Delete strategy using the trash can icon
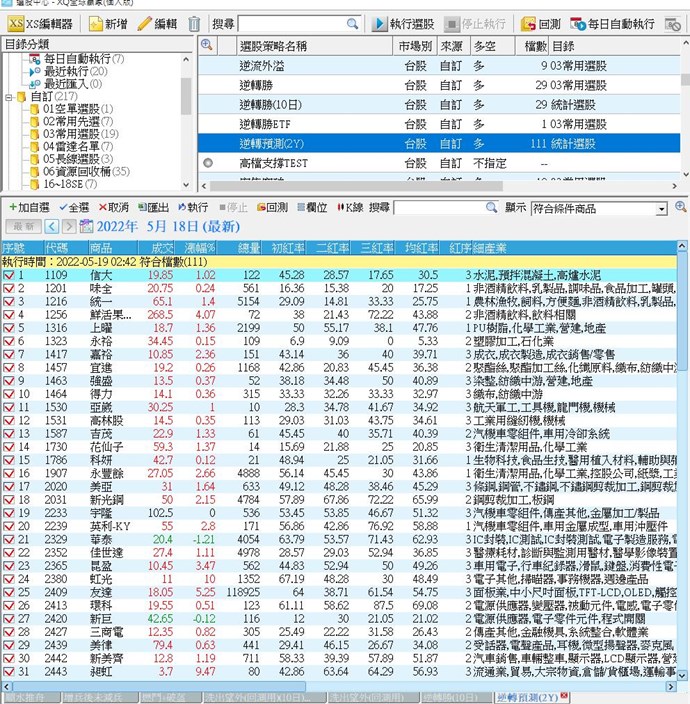 [x=194, y=23]
